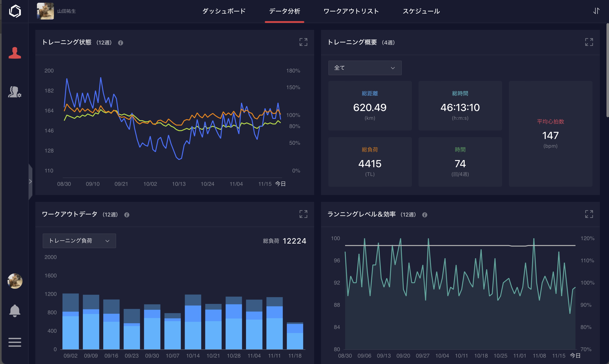This screenshot has height=364, width=609.
Task: Open the notifications bell icon
Action: [x=15, y=311]
